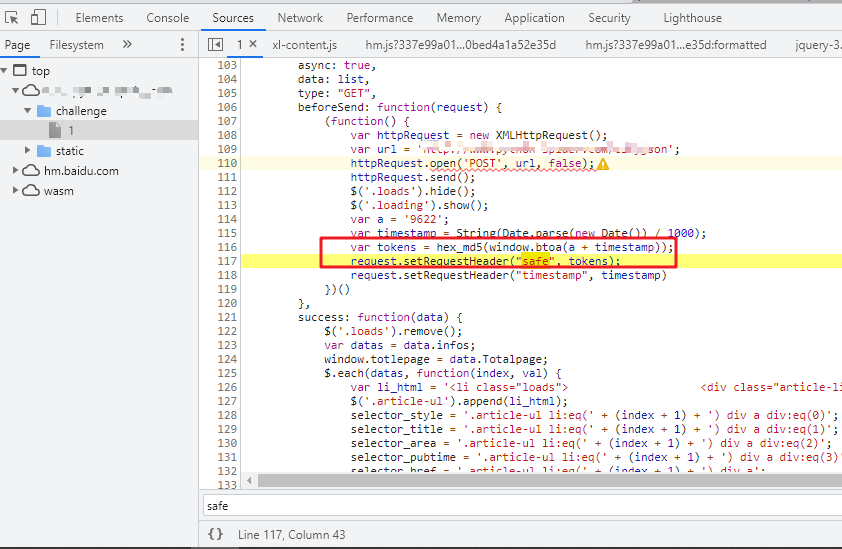Click line number 110 in gutter

point(227,163)
